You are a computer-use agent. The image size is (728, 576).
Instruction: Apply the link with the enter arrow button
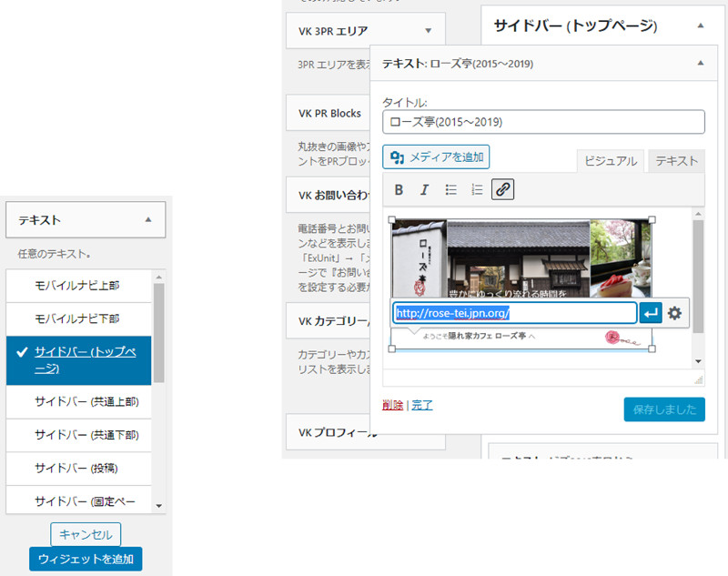pos(651,313)
